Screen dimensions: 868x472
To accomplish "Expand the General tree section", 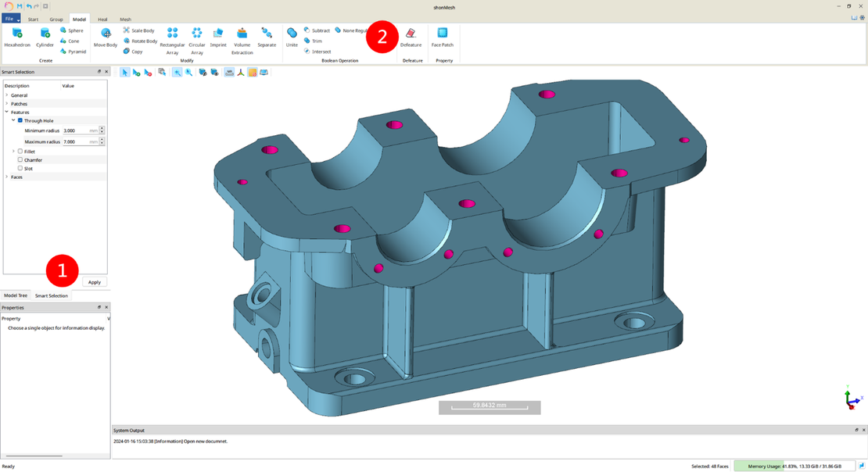I will click(7, 95).
